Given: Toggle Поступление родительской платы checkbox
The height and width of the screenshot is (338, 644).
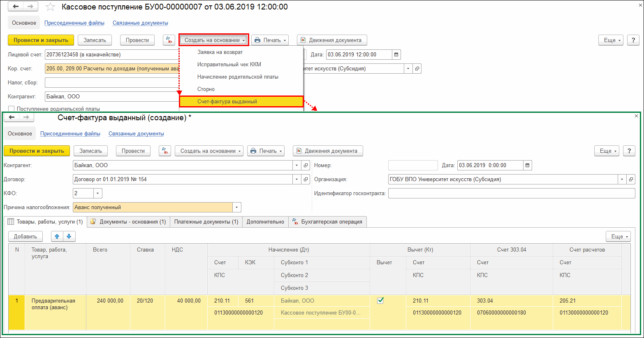Looking at the screenshot, I should [x=12, y=109].
